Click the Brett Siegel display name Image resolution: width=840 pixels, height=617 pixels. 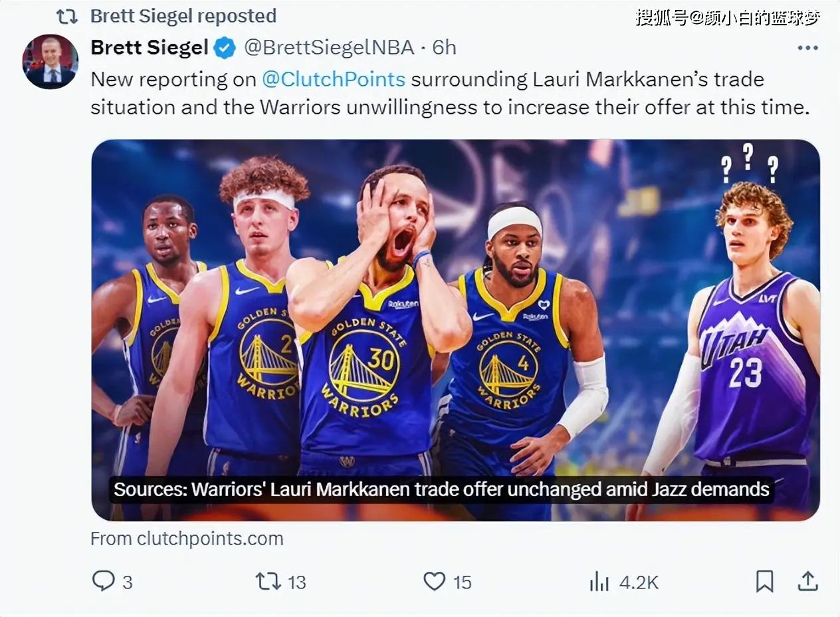pos(149,48)
